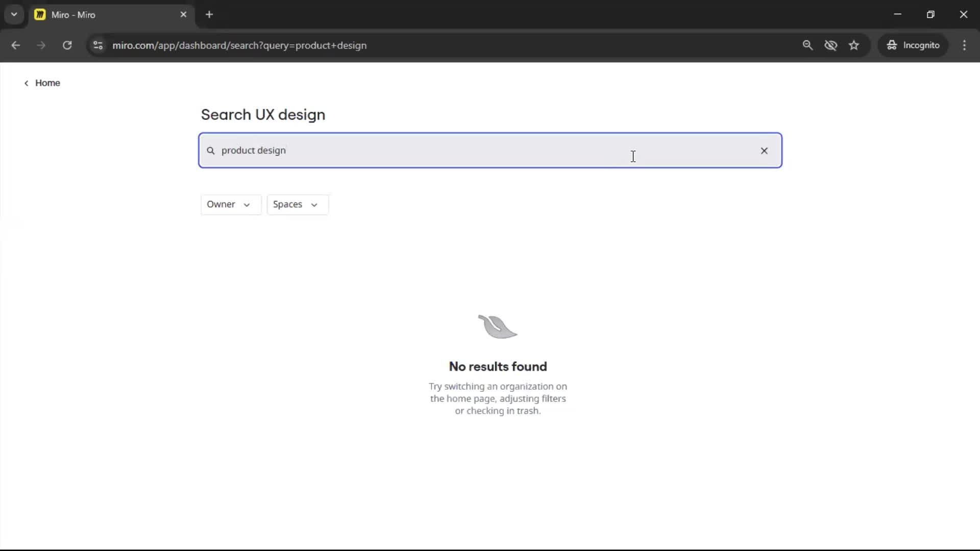Click the search magnifier icon in search box
Image resolution: width=980 pixels, height=551 pixels.
210,151
